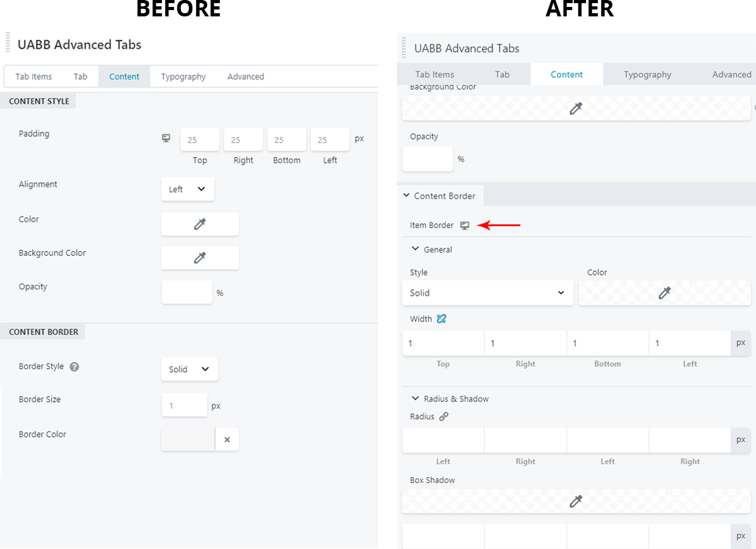Collapse the Content Border section in right panel
Image resolution: width=756 pixels, height=549 pixels.
pyautogui.click(x=406, y=196)
